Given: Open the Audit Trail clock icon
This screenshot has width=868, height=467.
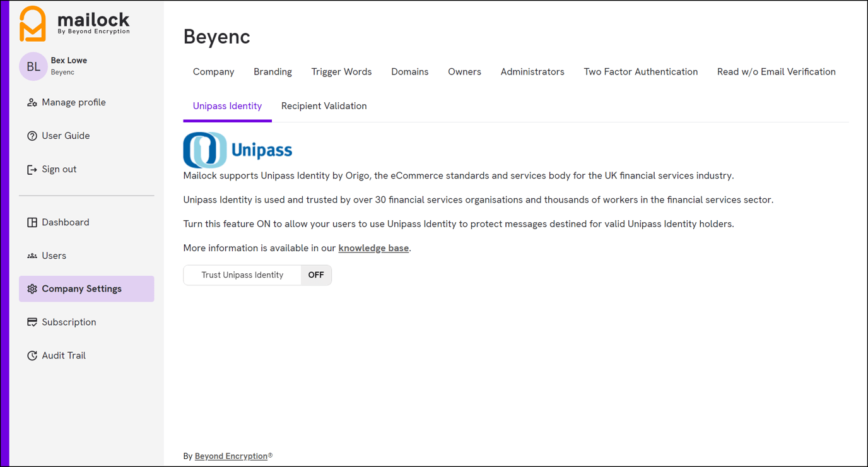Looking at the screenshot, I should pyautogui.click(x=32, y=355).
